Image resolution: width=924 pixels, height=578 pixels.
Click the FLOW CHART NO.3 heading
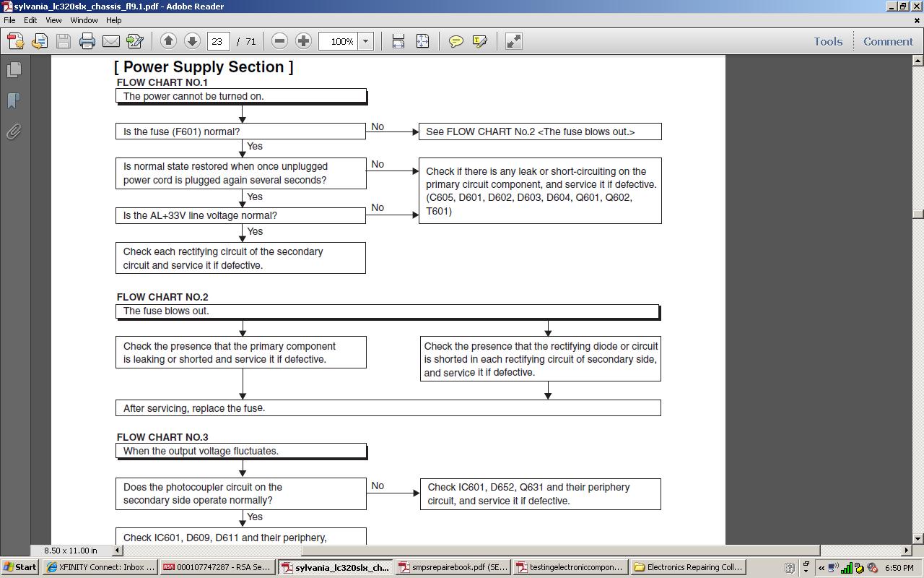tap(162, 437)
